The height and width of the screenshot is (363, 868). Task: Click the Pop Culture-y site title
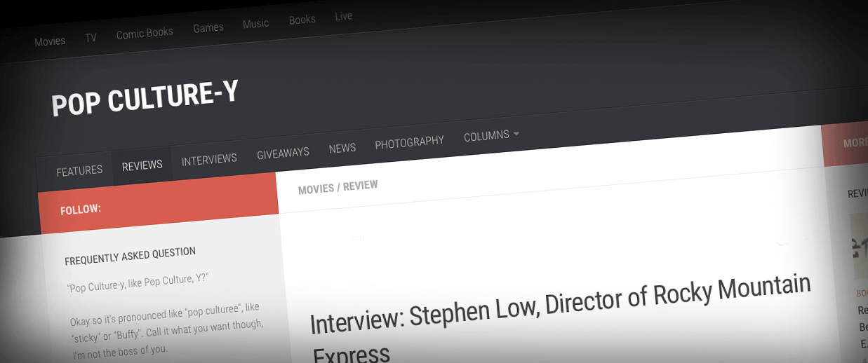pos(145,98)
